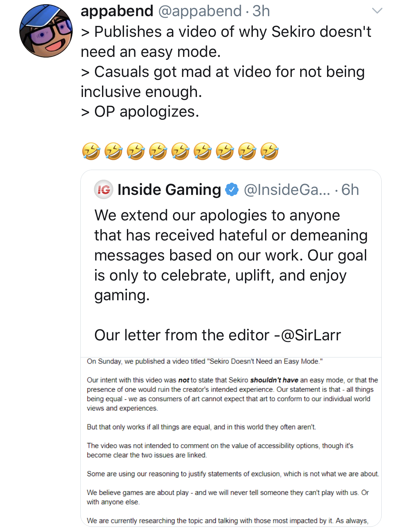Tap the first laughing emoji
The width and height of the screenshot is (401, 532).
tap(91, 151)
